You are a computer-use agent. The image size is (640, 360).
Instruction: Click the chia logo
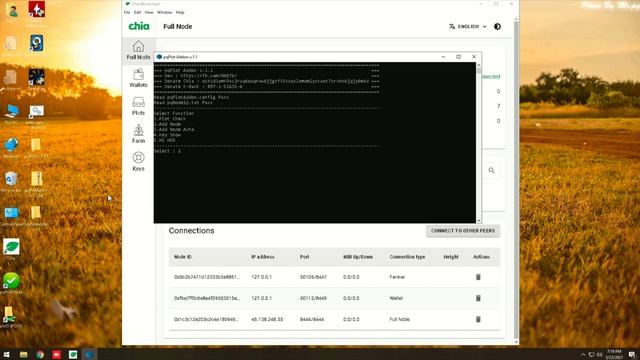pos(139,26)
